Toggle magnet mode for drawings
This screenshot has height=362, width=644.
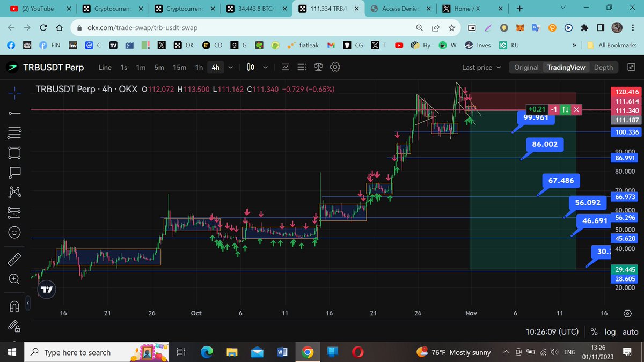(14, 306)
